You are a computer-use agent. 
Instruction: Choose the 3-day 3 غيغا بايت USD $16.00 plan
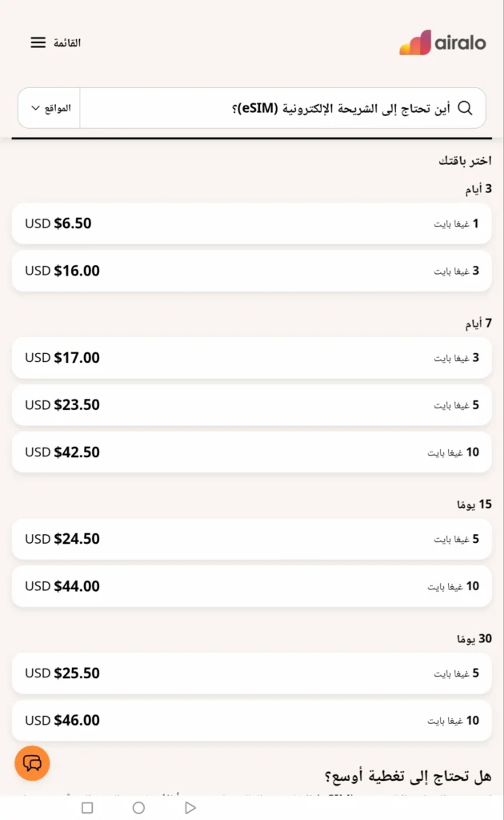click(252, 271)
